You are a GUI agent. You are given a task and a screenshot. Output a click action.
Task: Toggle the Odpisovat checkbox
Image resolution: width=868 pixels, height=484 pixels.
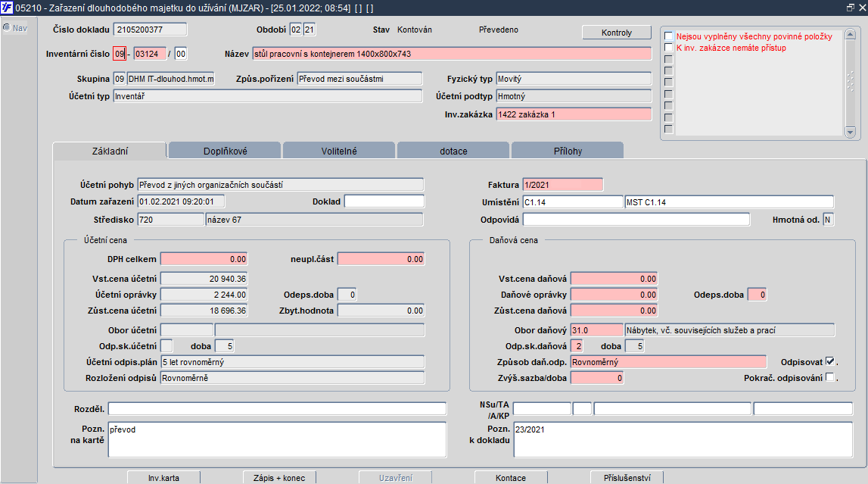point(830,361)
